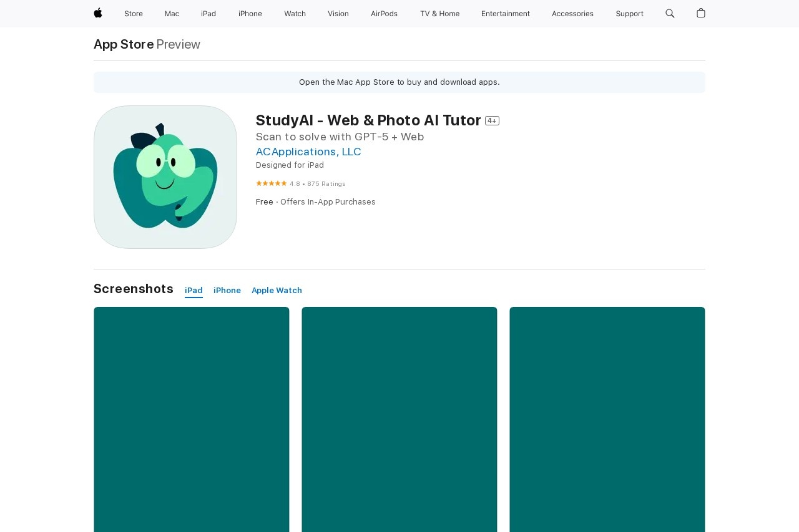
Task: Select iPad in the navigation bar
Action: tap(208, 14)
